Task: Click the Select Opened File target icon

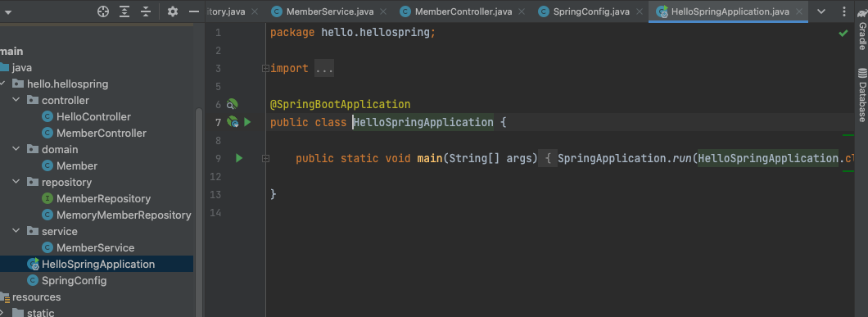Action: click(103, 11)
